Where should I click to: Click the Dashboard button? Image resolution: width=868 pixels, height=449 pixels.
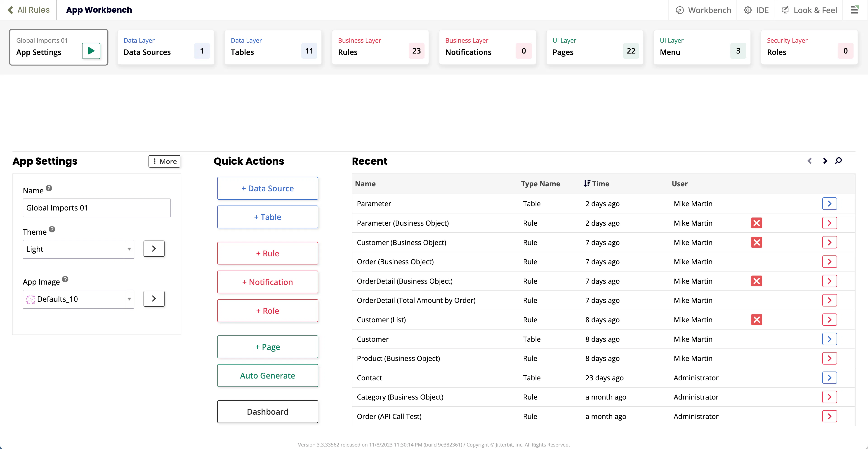click(x=268, y=412)
